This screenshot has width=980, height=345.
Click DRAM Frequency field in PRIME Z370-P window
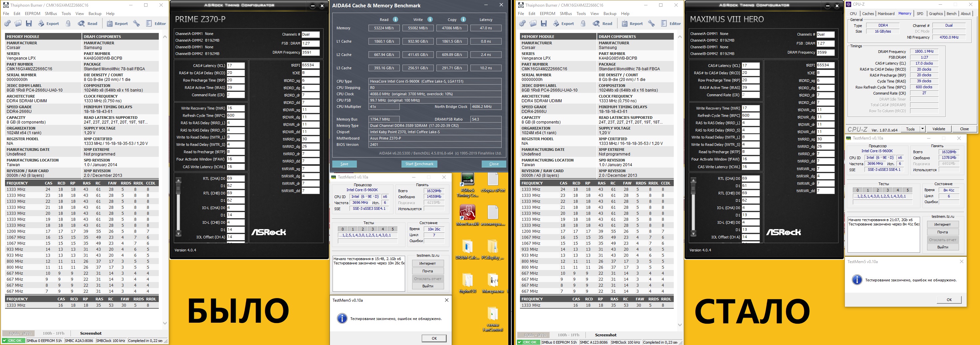(311, 53)
